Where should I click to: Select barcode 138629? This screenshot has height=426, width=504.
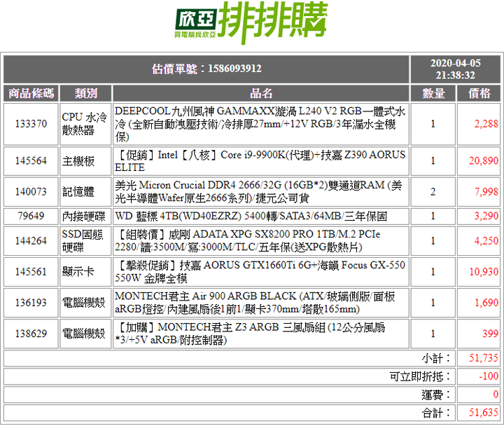coord(31,334)
